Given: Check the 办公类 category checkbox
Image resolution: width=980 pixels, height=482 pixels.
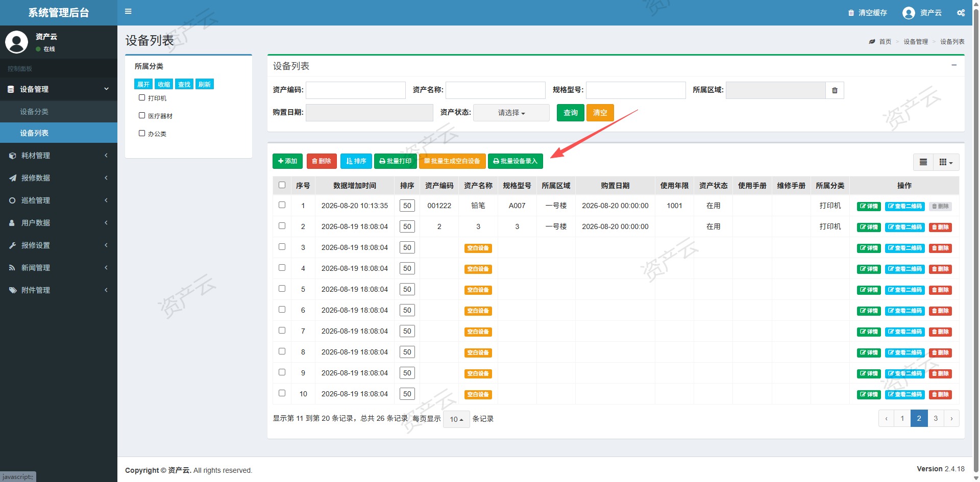Looking at the screenshot, I should click(142, 133).
